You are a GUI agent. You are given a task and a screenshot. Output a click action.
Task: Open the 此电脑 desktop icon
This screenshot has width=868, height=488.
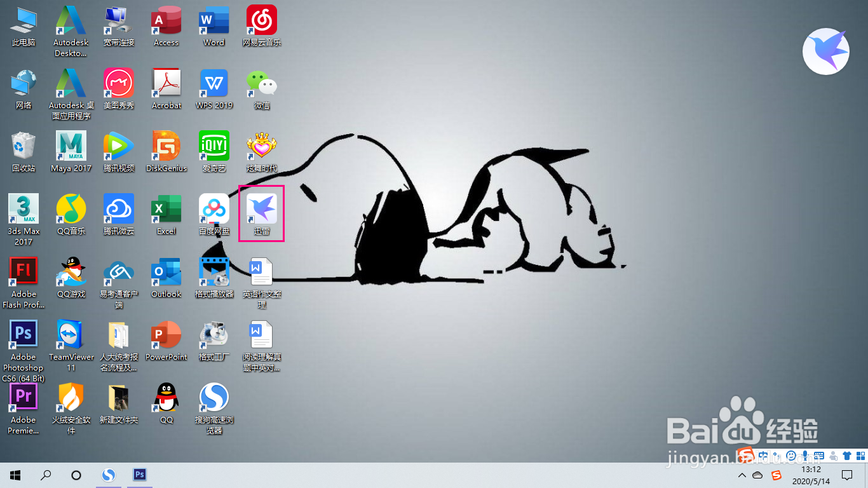click(x=24, y=27)
